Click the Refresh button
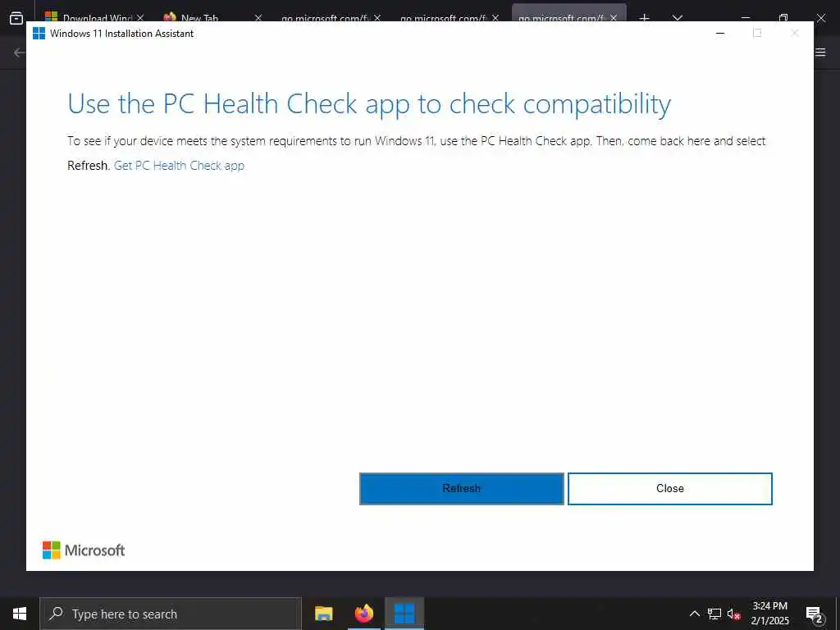Viewport: 840px width, 630px height. (x=461, y=488)
